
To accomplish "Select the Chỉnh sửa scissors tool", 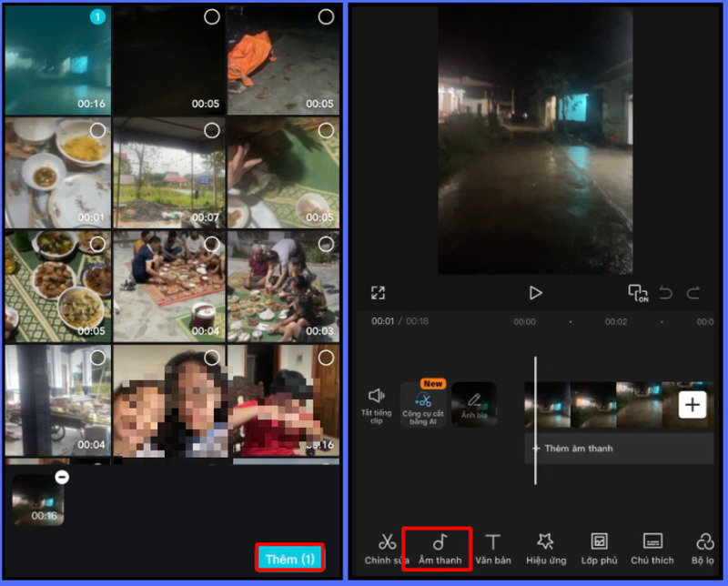I will pos(387,548).
